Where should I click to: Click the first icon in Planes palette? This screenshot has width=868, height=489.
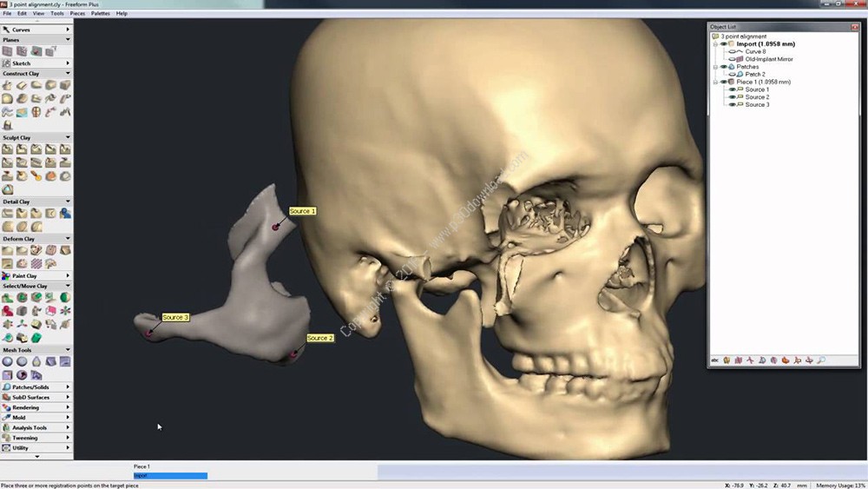(7, 51)
